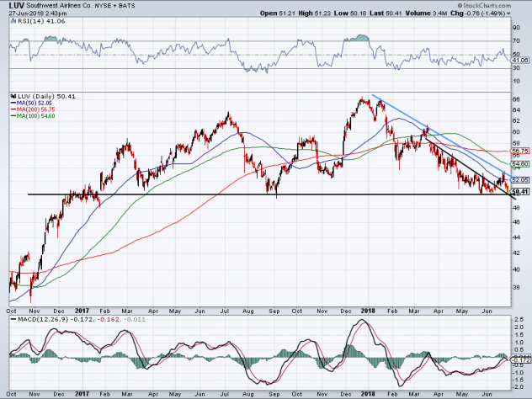Click the 10 level on the RSI axis

pyautogui.click(x=516, y=81)
